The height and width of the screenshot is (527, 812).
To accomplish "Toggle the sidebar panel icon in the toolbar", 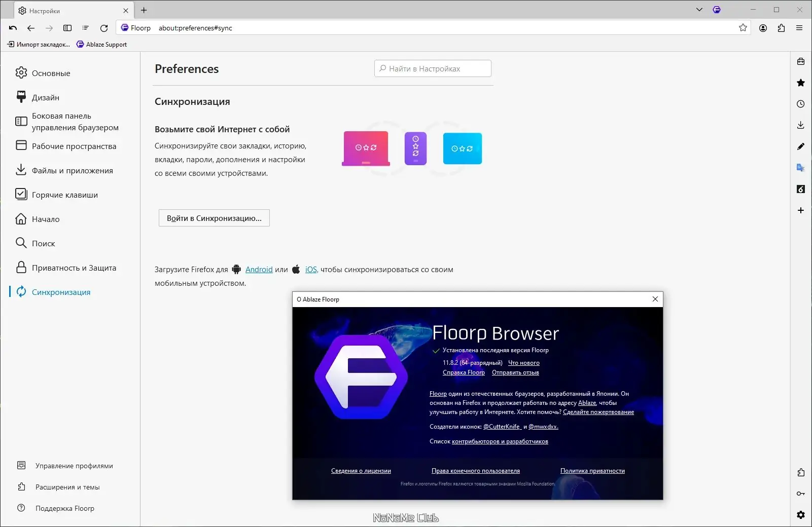I will pos(67,28).
